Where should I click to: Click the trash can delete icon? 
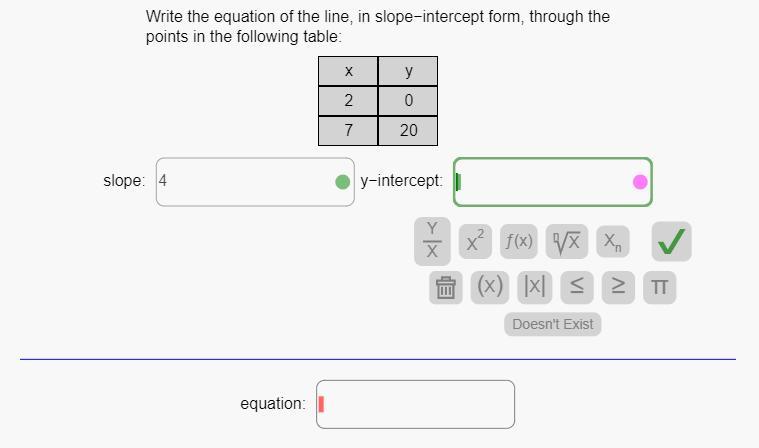(444, 288)
